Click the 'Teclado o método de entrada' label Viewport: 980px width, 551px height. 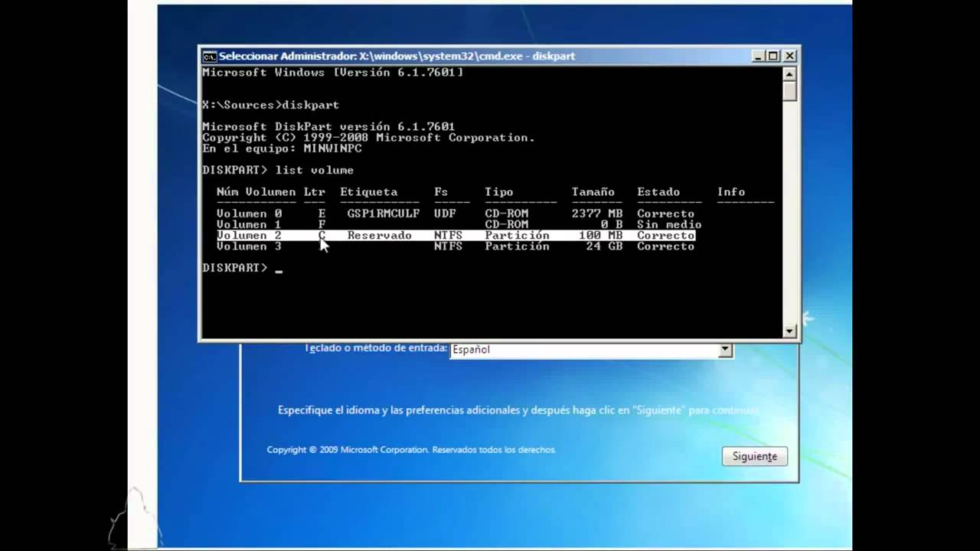(x=376, y=348)
